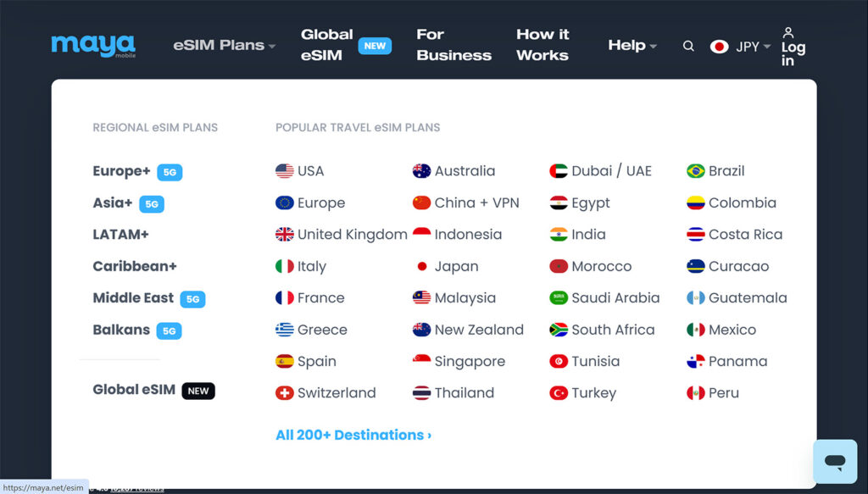Open the search magnifier icon

[x=688, y=46]
